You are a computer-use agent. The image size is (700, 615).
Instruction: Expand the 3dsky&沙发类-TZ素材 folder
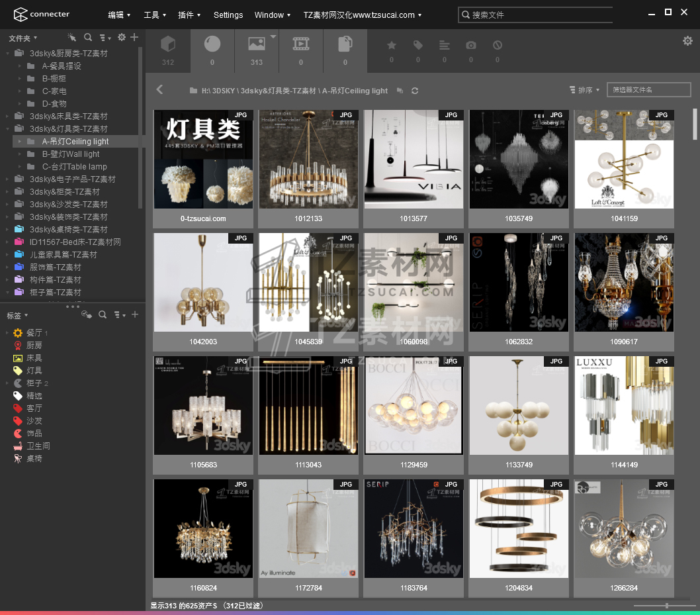point(7,205)
